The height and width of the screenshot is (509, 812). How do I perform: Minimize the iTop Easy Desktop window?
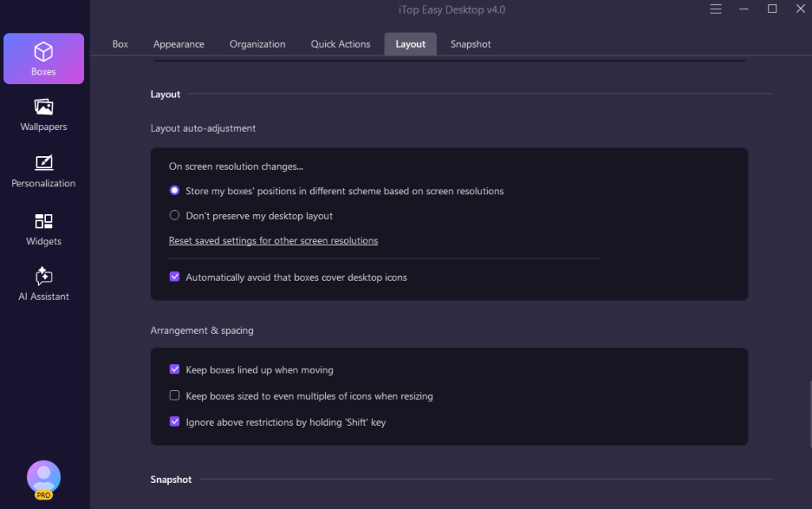click(745, 10)
